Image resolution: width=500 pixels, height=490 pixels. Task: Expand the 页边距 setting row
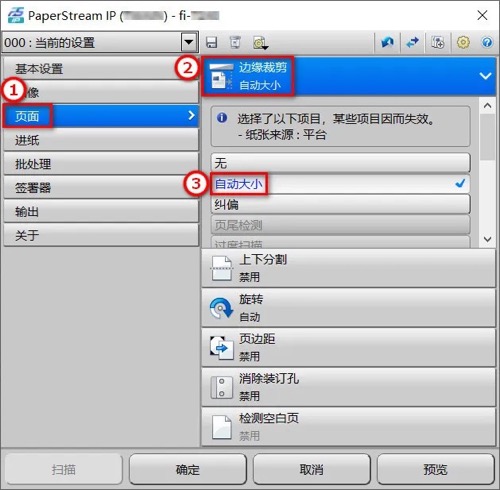click(x=348, y=347)
